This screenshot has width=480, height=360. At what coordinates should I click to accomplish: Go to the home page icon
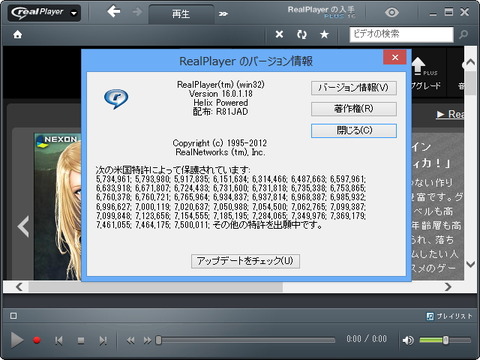point(18,34)
